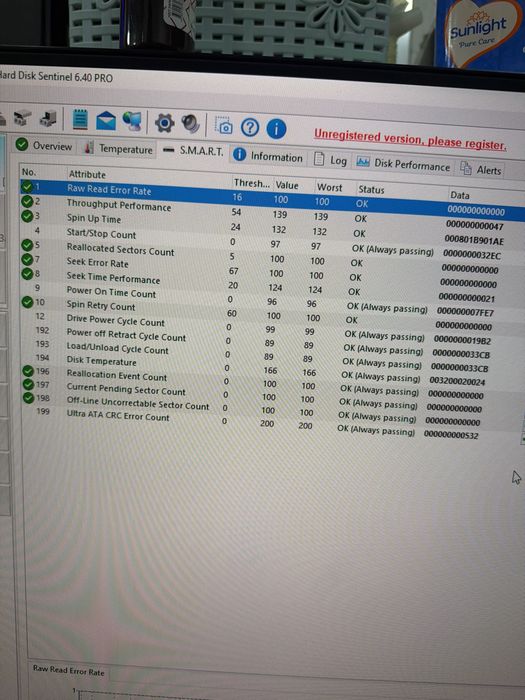Open settings via the gear icon
The image size is (525, 700).
point(164,123)
